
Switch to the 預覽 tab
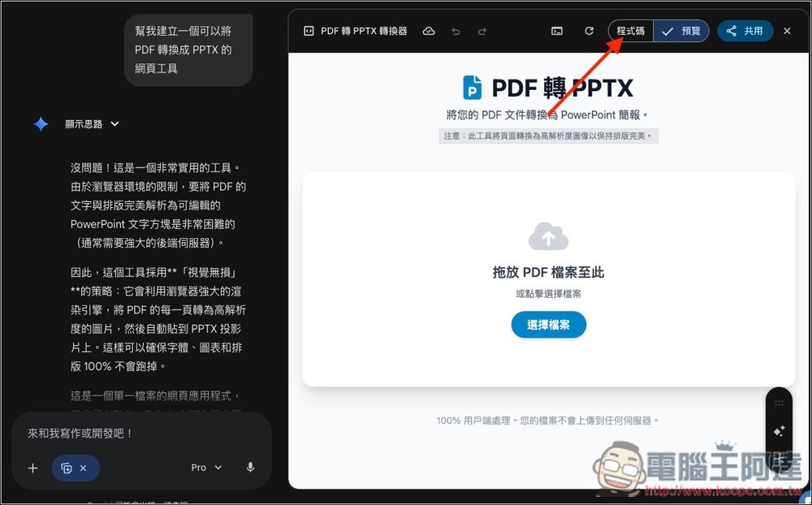point(681,31)
